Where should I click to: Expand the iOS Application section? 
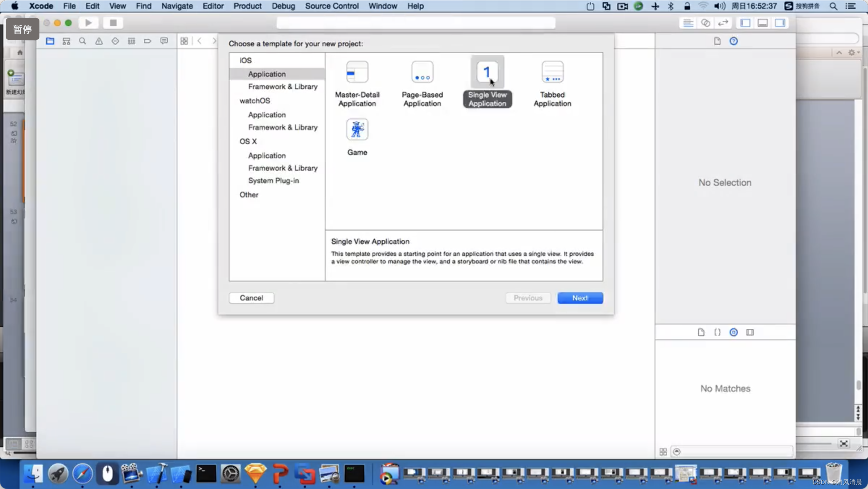[x=267, y=73]
